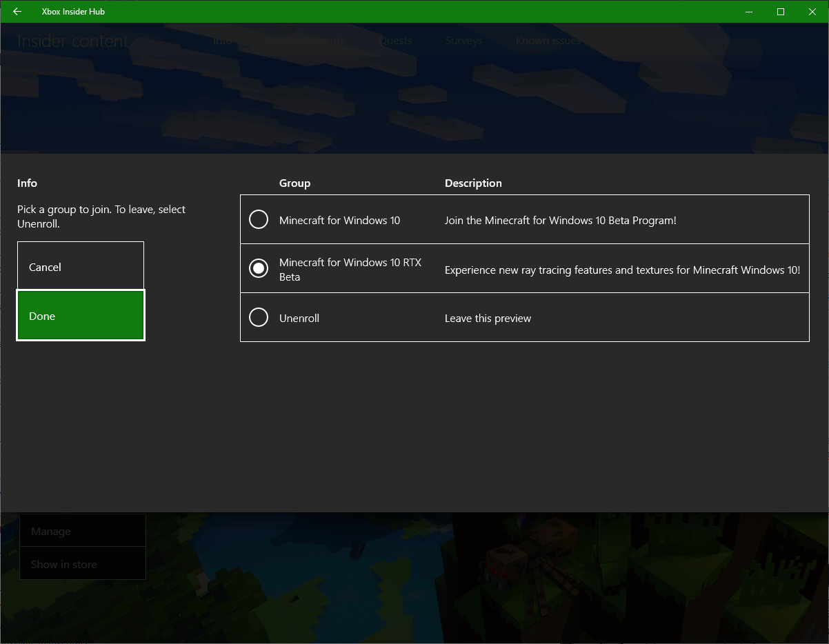Click the 'Join the Minecraft' Beta Program description
829x644 pixels.
[560, 221]
